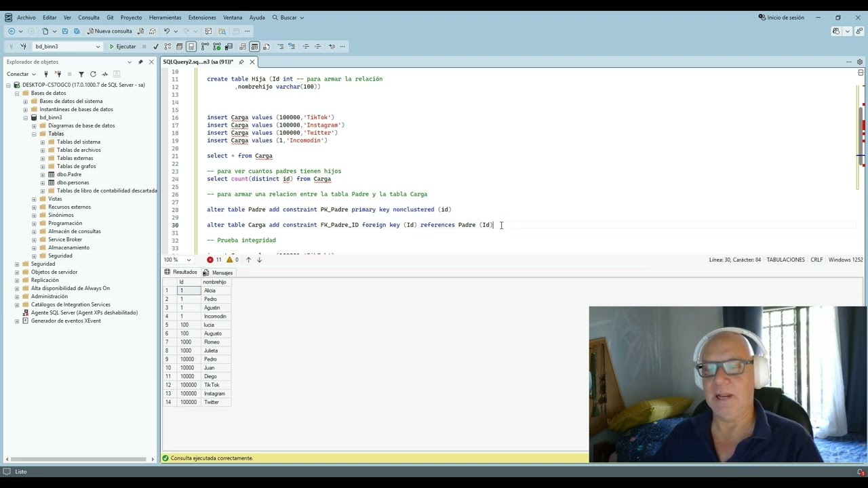This screenshot has width=868, height=488.
Task: Click Disconnect icon in Object Explorer toolbar
Action: click(58, 74)
